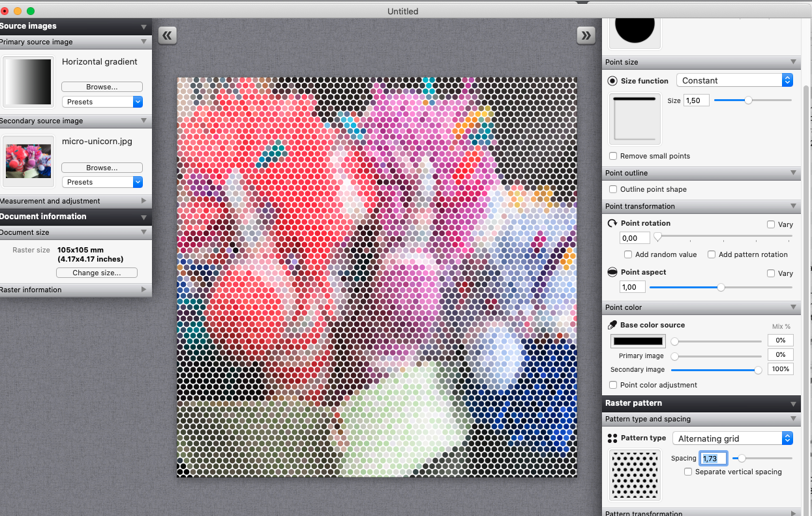Click the Spacing value input field
Image resolution: width=812 pixels, height=516 pixels.
[713, 458]
